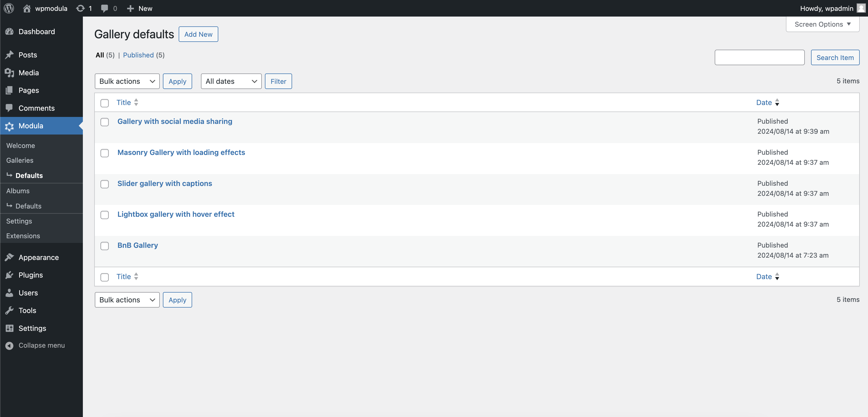Image resolution: width=868 pixels, height=417 pixels.
Task: Open the Galleries submenu item
Action: [x=19, y=160]
